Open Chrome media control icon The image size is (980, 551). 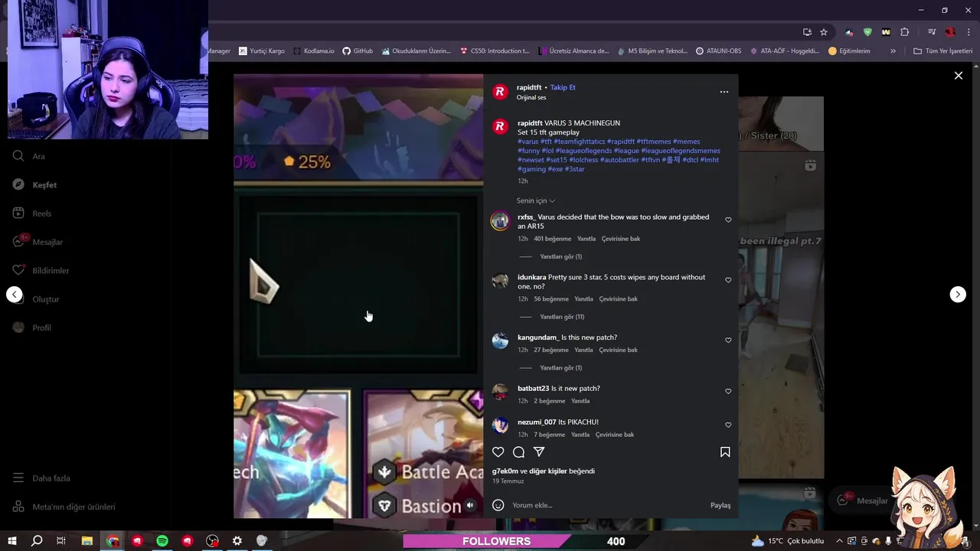(x=932, y=32)
